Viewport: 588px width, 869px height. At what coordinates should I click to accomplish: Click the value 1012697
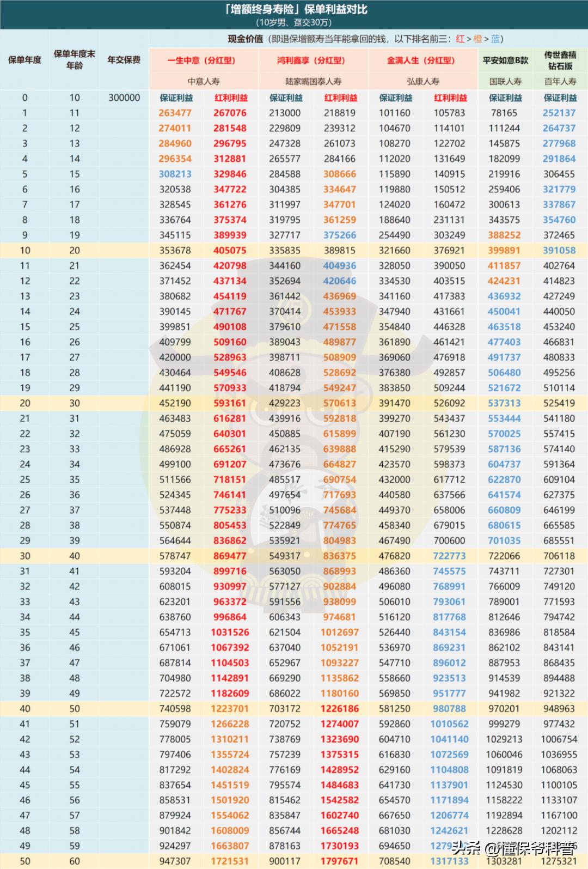click(340, 632)
